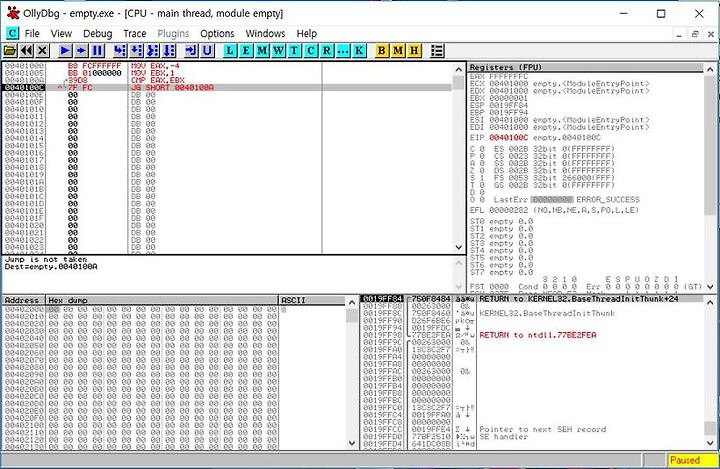Open the Help menu
This screenshot has width=720, height=469.
tap(306, 34)
